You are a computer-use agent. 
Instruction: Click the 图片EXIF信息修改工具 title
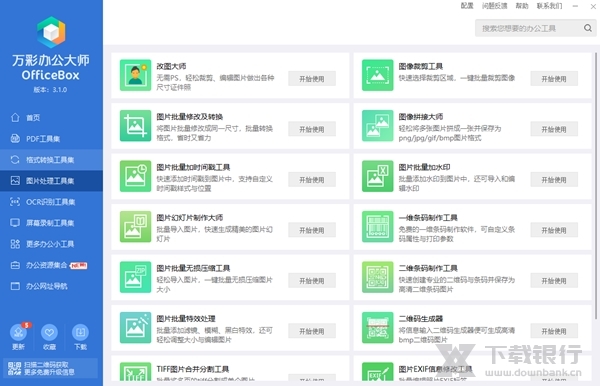coord(435,369)
